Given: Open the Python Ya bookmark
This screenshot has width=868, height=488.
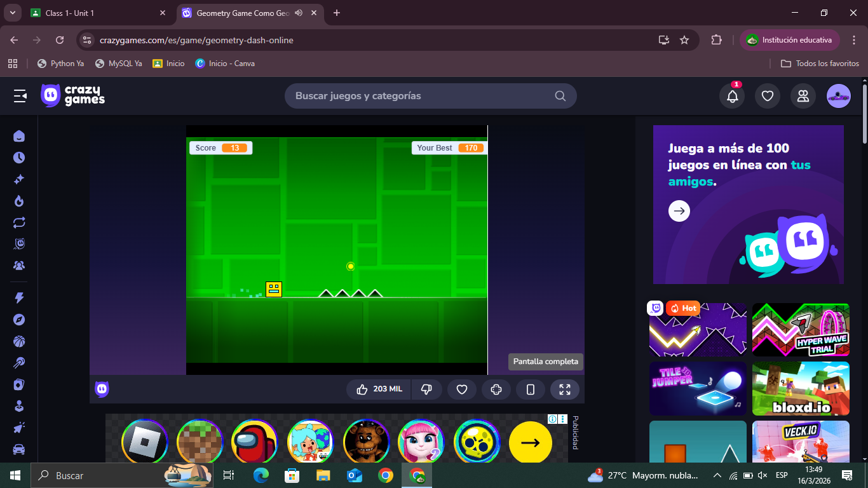Looking at the screenshot, I should (x=60, y=64).
